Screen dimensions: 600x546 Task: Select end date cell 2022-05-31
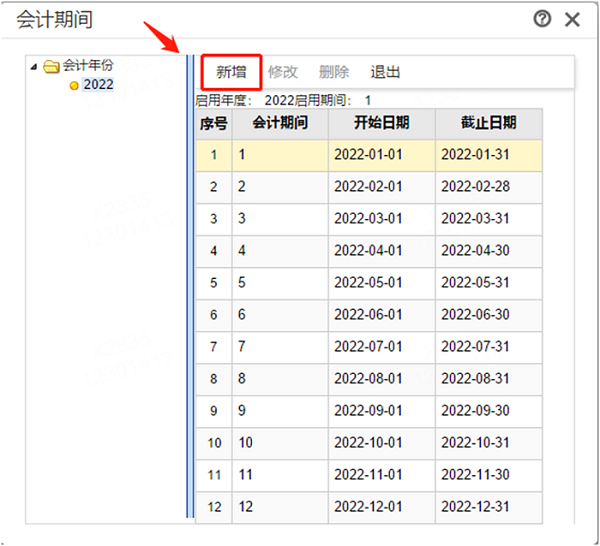489,283
